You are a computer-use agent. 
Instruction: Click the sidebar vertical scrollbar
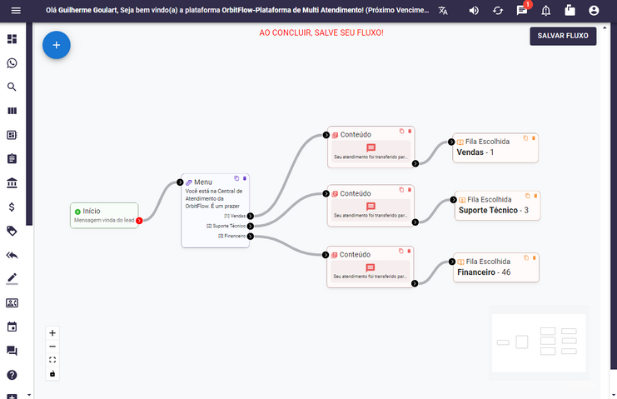(x=29, y=124)
